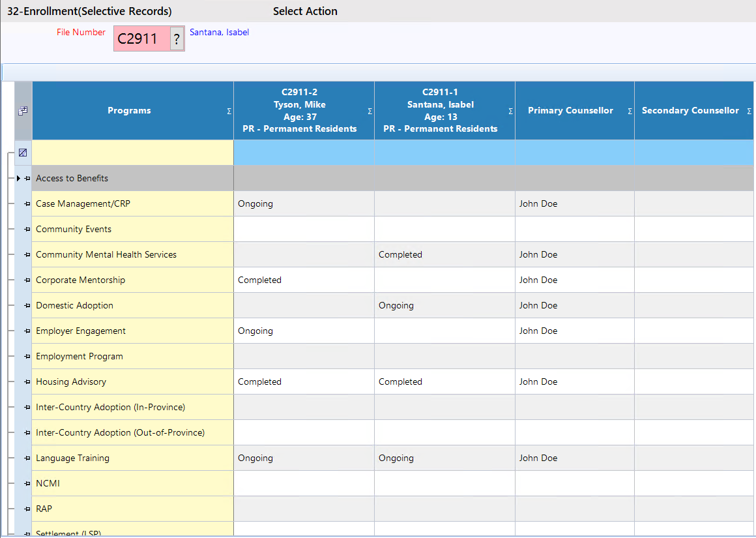756x538 pixels.
Task: Expand the Employment Program row
Action: (x=27, y=357)
